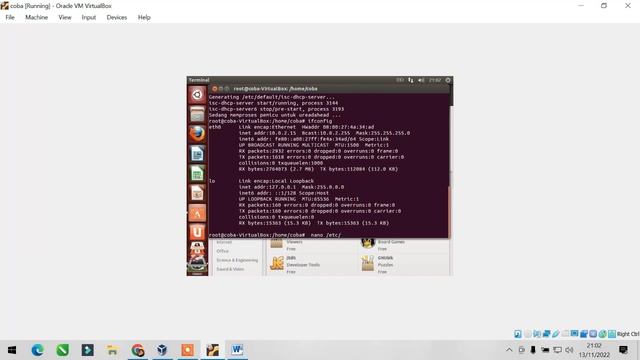640x360 pixels.
Task: Switch to Google Chrome on the taskbar
Action: pos(138,350)
